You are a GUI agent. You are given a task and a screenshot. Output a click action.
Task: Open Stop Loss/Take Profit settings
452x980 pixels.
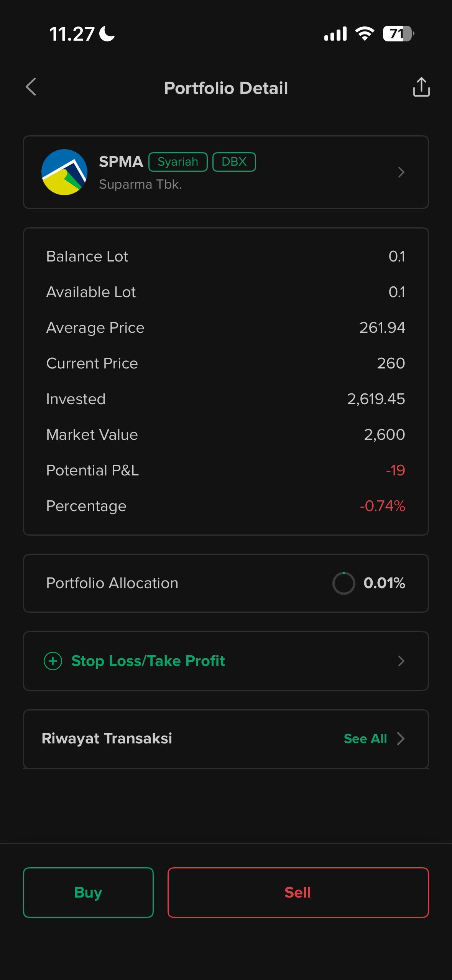pyautogui.click(x=148, y=661)
